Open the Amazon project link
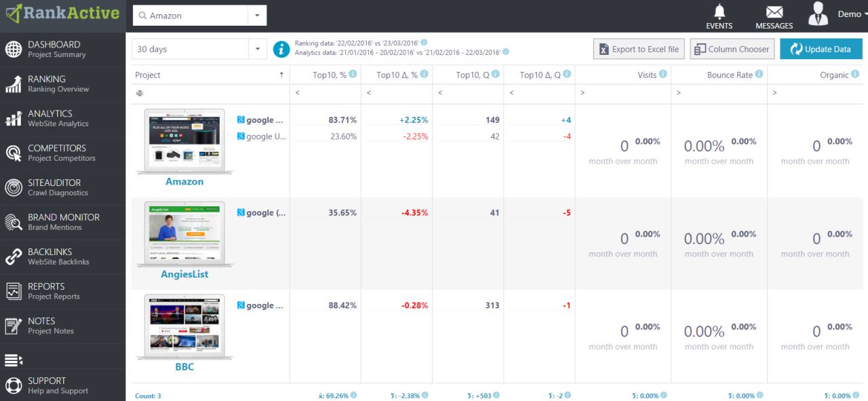The height and width of the screenshot is (401, 868). (184, 182)
